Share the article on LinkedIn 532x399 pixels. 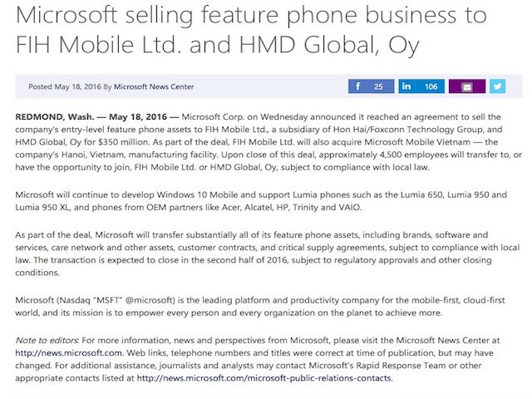[x=405, y=86]
